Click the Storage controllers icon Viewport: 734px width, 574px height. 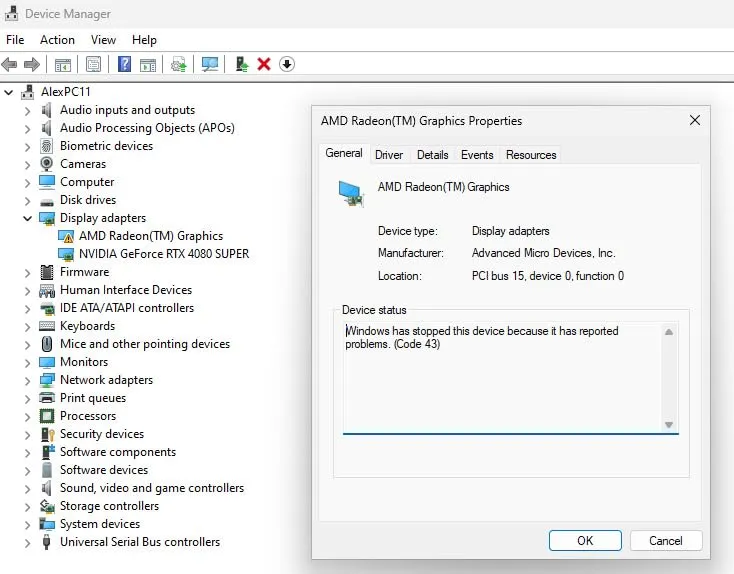pos(47,506)
